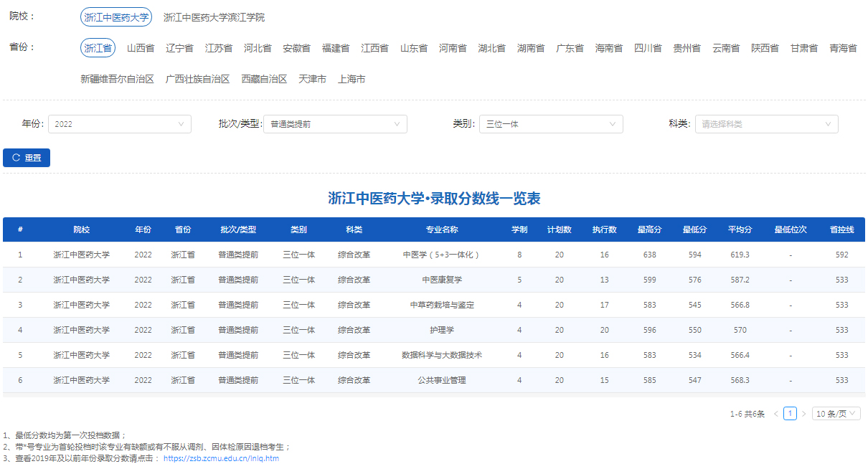Select 西藏自治区 region

point(264,79)
